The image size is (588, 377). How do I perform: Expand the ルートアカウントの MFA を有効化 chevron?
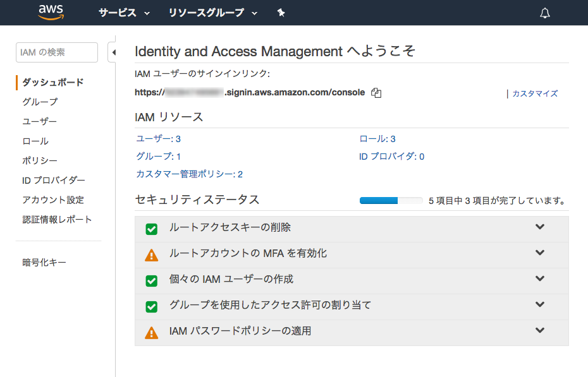click(540, 253)
